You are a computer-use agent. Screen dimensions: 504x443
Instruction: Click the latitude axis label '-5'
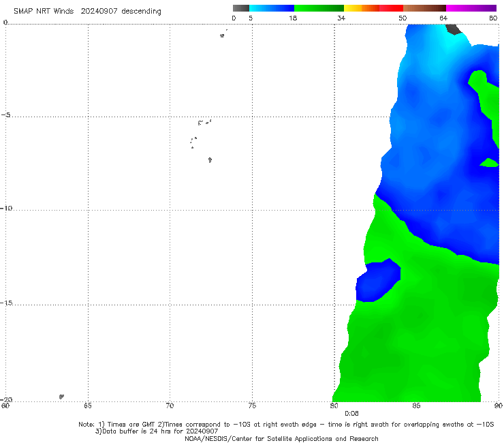pos(6,115)
